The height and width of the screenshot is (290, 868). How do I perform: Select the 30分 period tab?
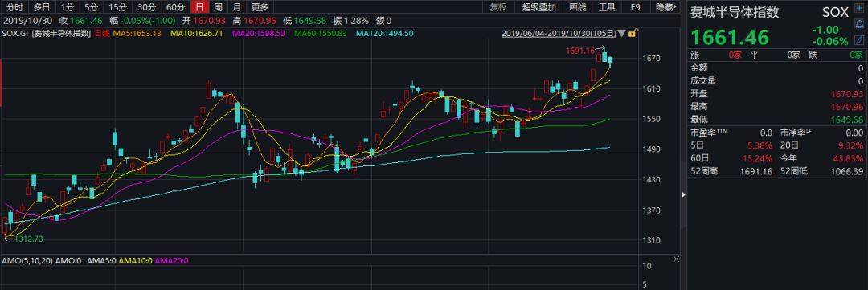click(x=146, y=7)
